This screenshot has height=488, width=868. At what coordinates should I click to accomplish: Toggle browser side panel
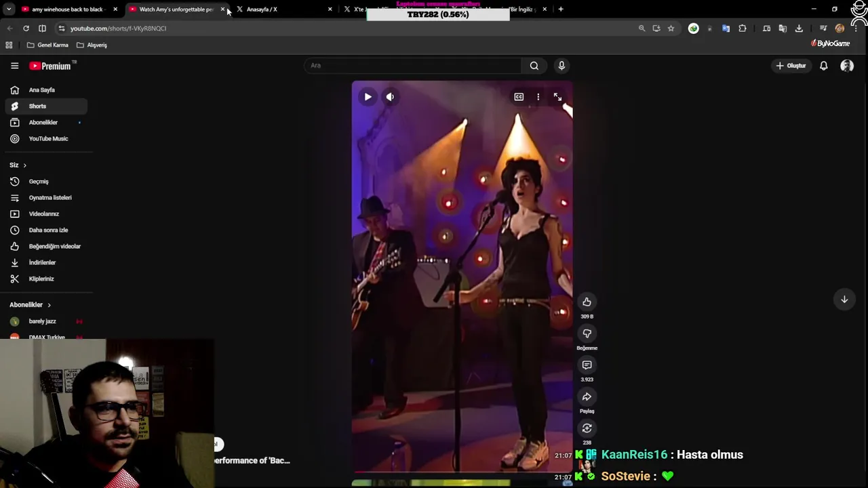pyautogui.click(x=42, y=28)
